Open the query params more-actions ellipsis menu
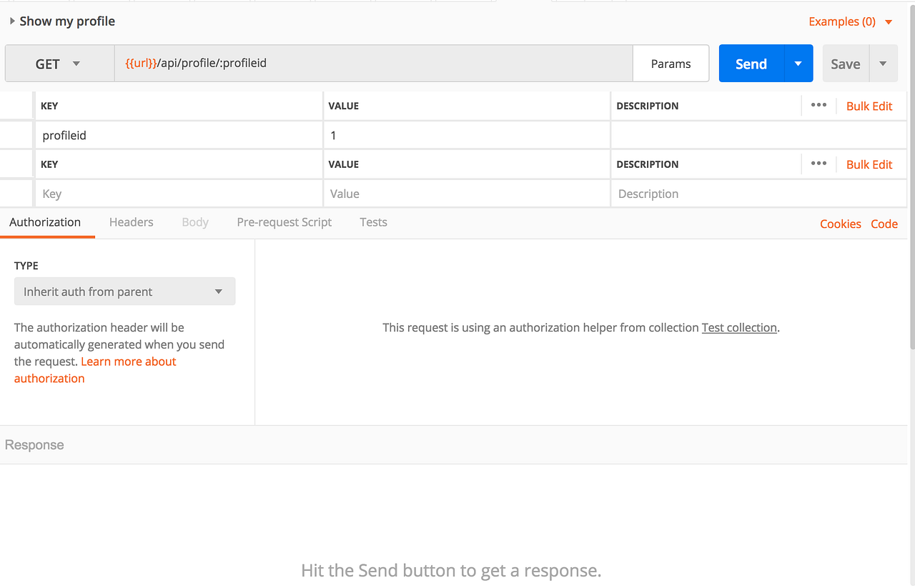915x588 pixels. point(818,164)
